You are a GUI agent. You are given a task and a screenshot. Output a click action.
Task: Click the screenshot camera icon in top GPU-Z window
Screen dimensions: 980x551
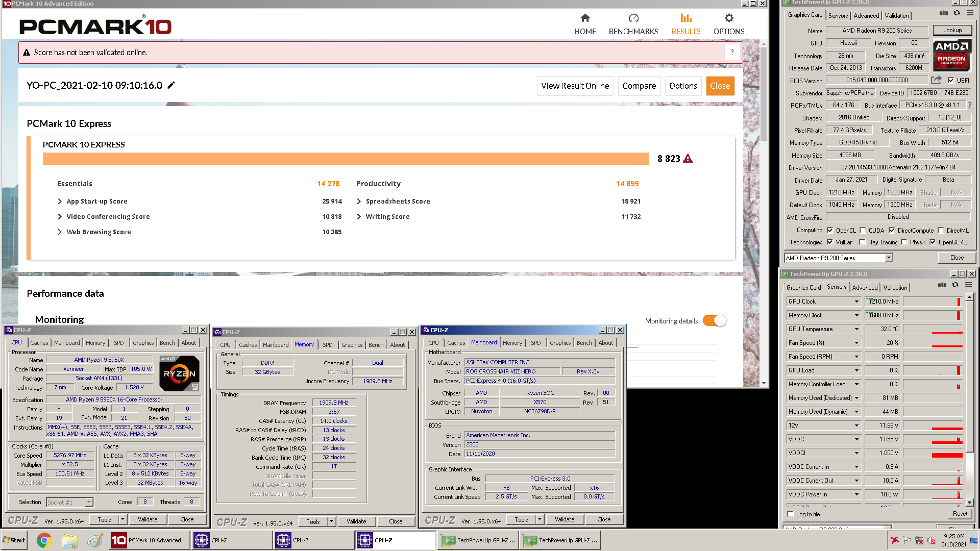click(x=944, y=13)
